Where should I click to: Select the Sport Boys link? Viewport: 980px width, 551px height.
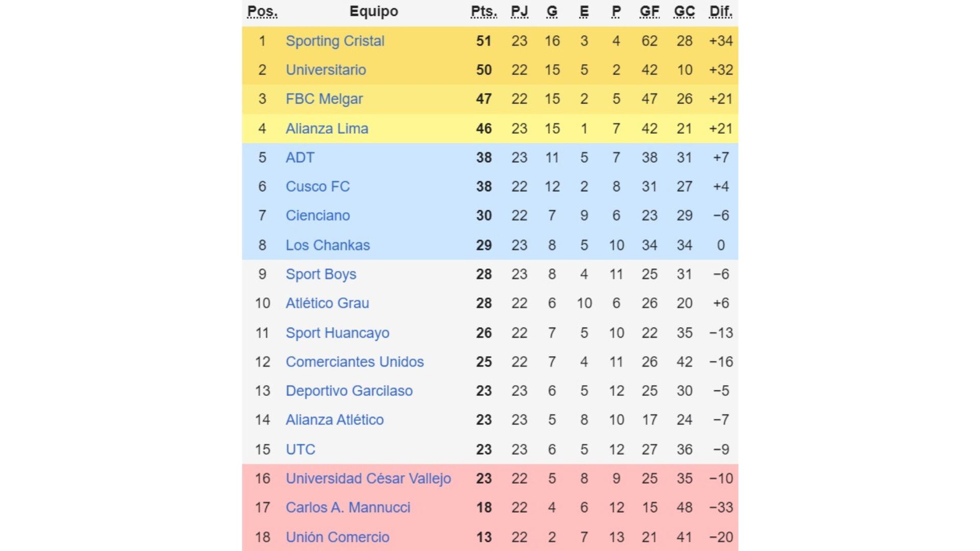[321, 274]
